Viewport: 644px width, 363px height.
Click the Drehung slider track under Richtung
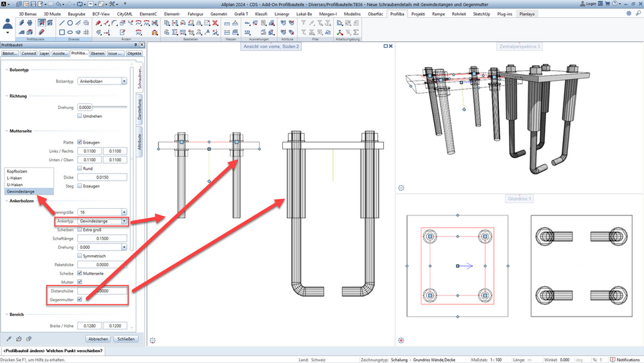[110, 107]
